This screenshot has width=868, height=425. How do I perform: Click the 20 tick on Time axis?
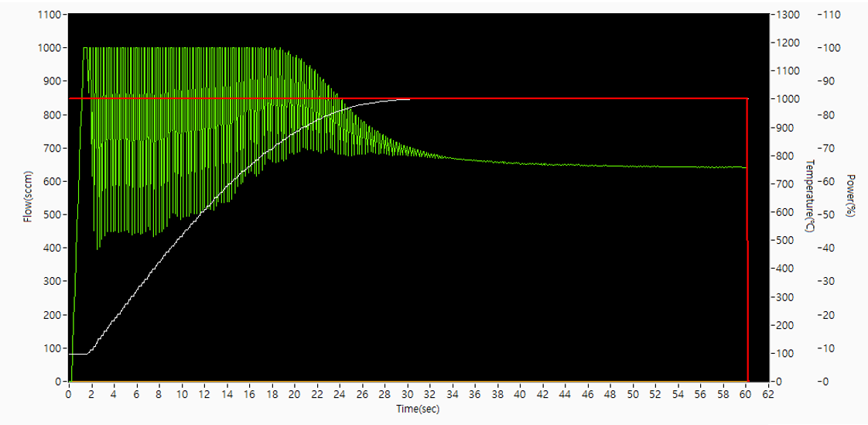294,394
